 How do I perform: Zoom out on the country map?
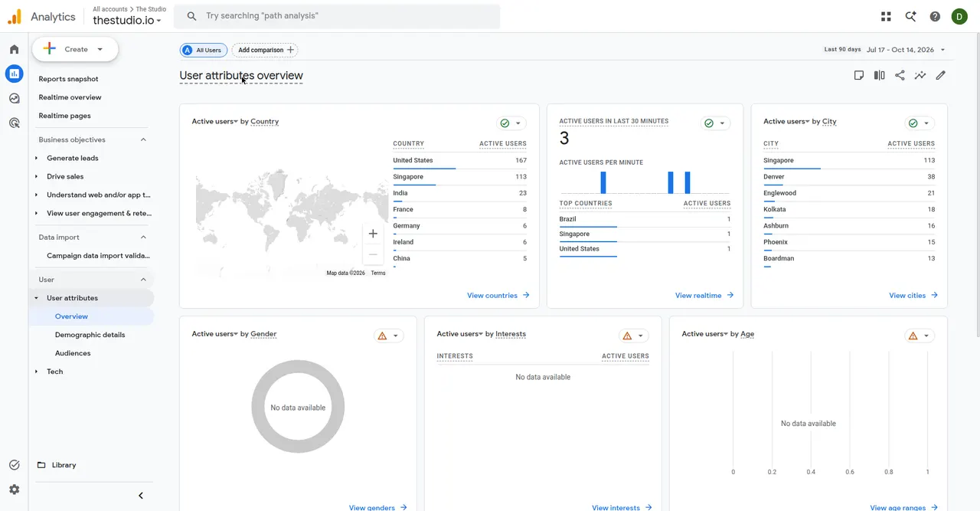(x=373, y=254)
